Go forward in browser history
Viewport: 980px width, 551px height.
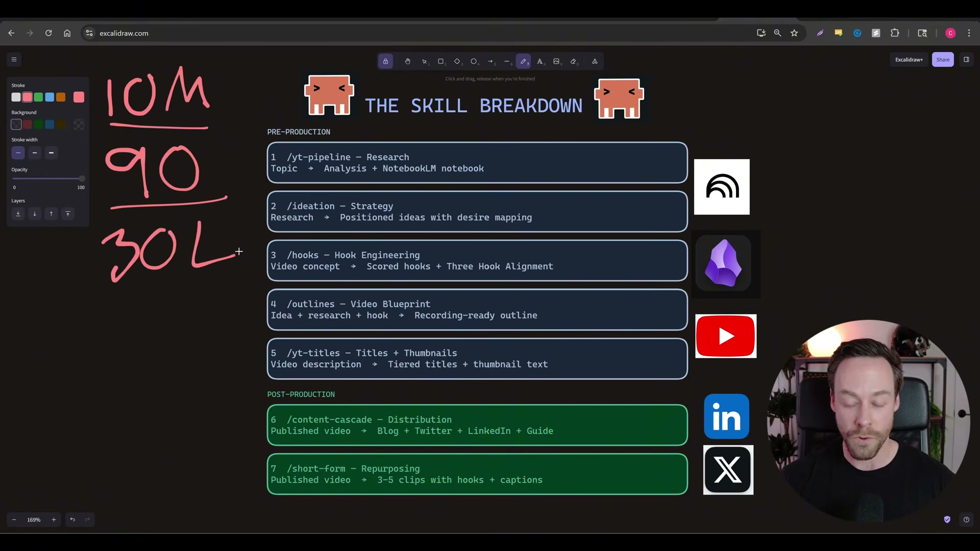tap(30, 33)
